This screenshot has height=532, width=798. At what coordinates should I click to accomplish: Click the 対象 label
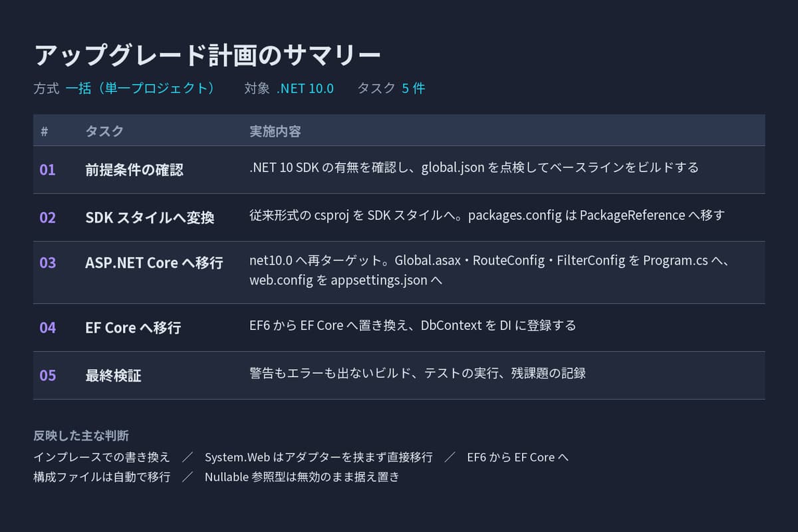pos(257,88)
